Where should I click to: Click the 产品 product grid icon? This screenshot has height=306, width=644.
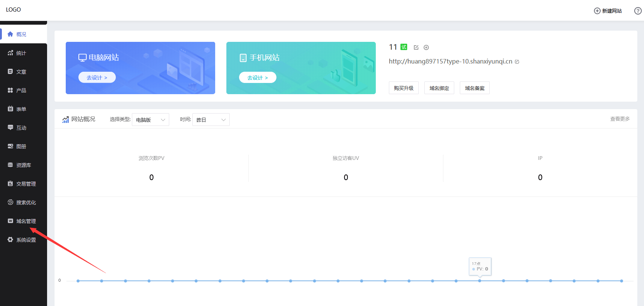point(10,90)
